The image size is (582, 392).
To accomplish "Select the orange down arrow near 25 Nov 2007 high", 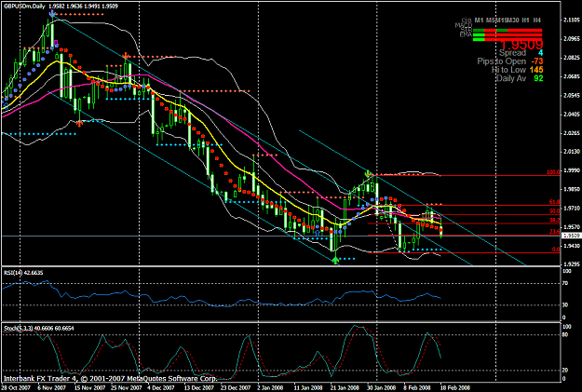I will pyautogui.click(x=126, y=57).
